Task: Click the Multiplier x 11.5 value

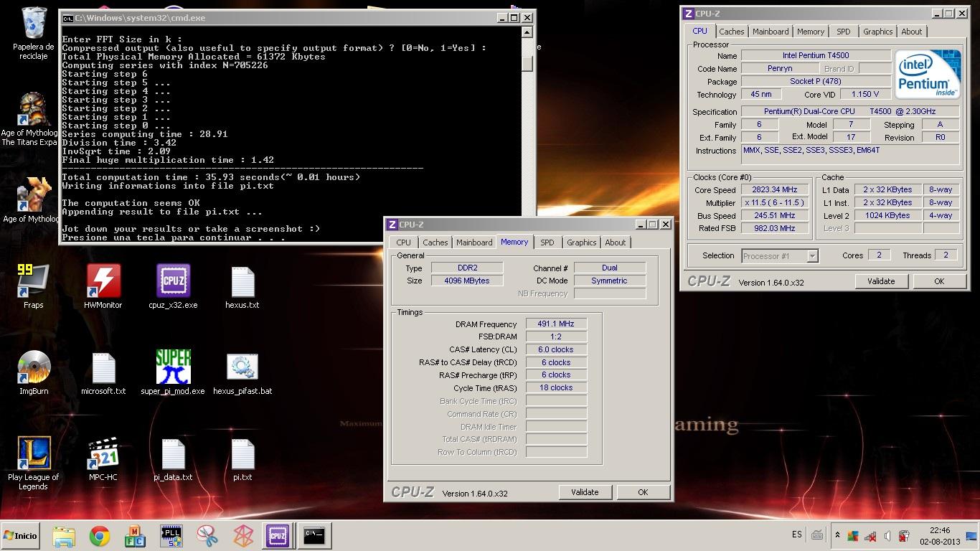Action: coord(774,203)
